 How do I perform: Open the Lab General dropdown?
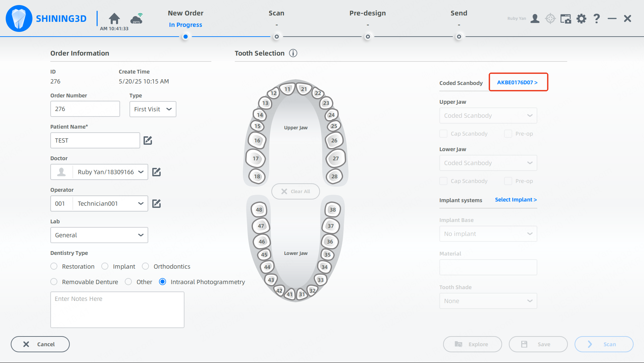pos(99,235)
